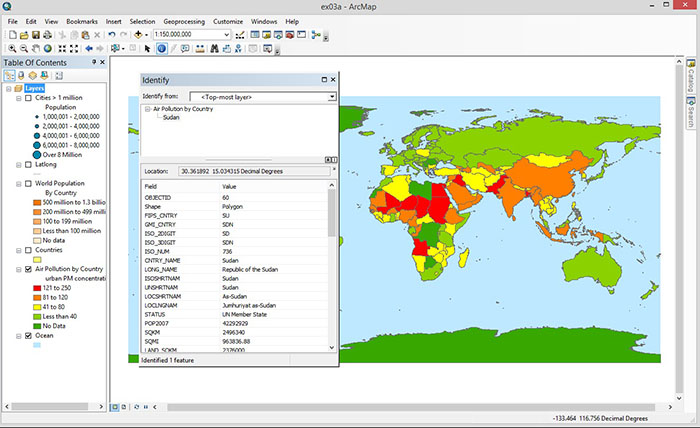This screenshot has height=428, width=700.
Task: Click the Add Data button
Action: (x=138, y=35)
